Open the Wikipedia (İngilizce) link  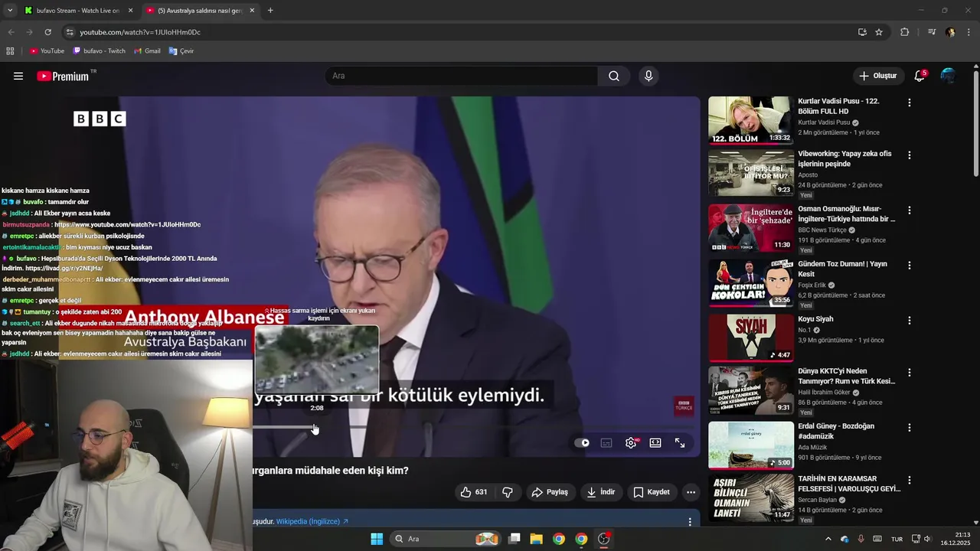pos(312,522)
